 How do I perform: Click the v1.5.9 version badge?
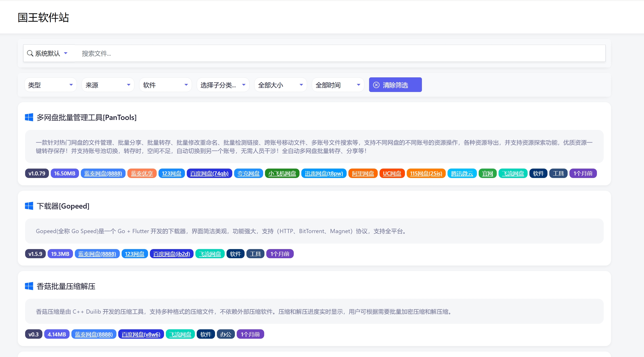pos(35,254)
